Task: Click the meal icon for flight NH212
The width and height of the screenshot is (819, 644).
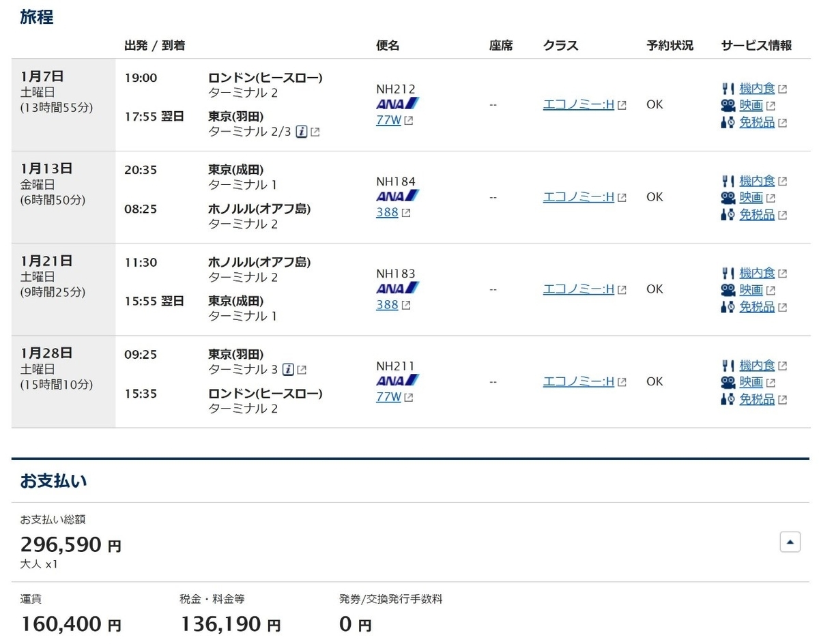Action: tap(728, 89)
